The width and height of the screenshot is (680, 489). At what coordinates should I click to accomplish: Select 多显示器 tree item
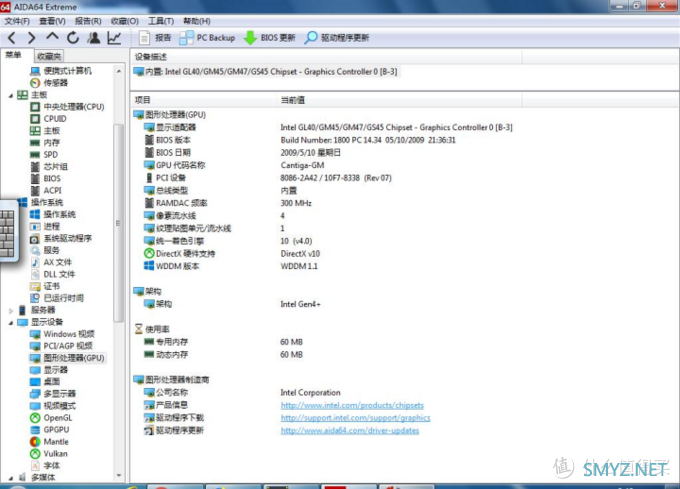coord(53,394)
